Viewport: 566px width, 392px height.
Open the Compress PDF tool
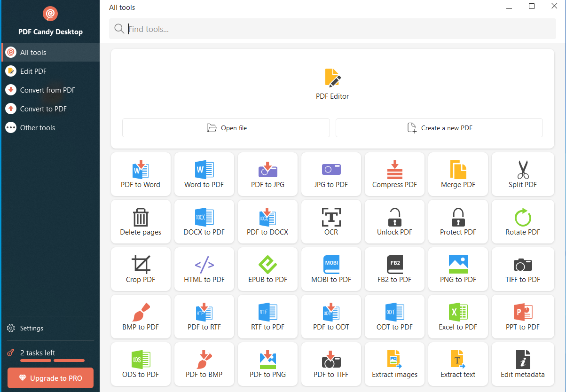click(394, 174)
